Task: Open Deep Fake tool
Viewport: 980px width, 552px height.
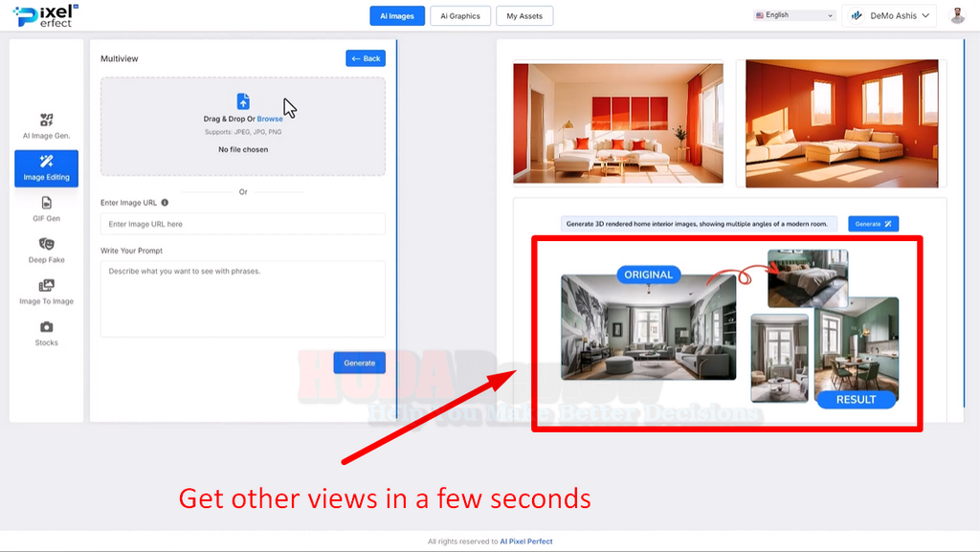Action: click(x=46, y=251)
